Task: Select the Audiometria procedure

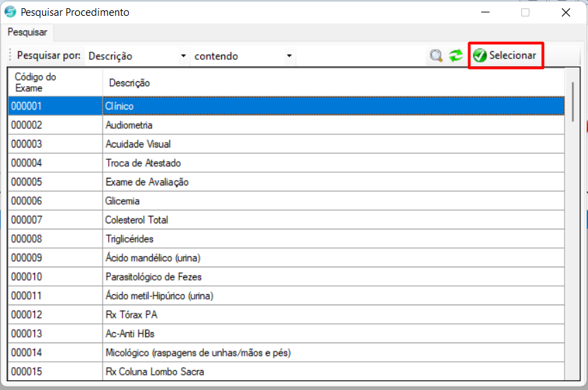Action: pyautogui.click(x=333, y=125)
